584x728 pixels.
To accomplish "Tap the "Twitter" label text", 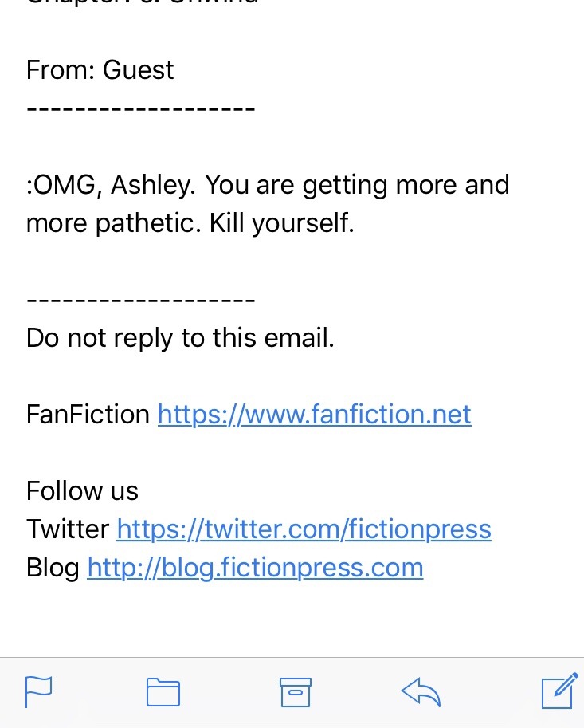I will [x=68, y=529].
